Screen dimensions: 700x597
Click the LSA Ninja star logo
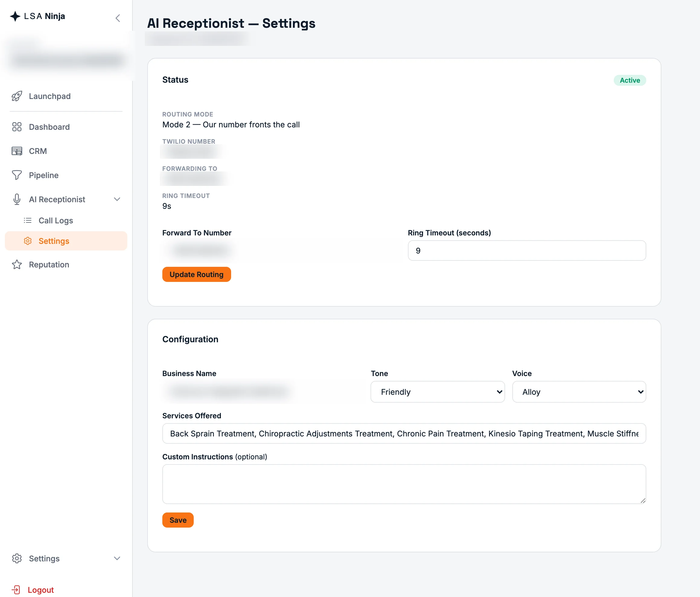(15, 16)
